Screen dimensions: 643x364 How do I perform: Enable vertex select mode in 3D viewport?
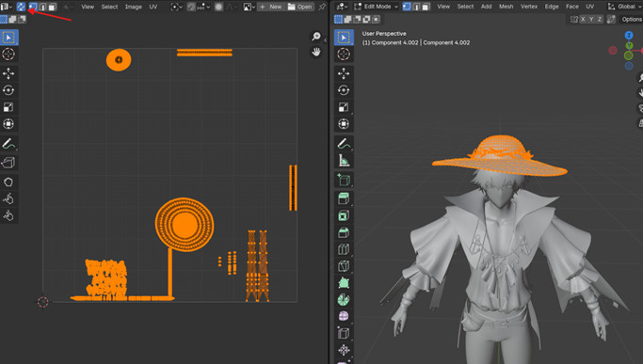pos(407,7)
